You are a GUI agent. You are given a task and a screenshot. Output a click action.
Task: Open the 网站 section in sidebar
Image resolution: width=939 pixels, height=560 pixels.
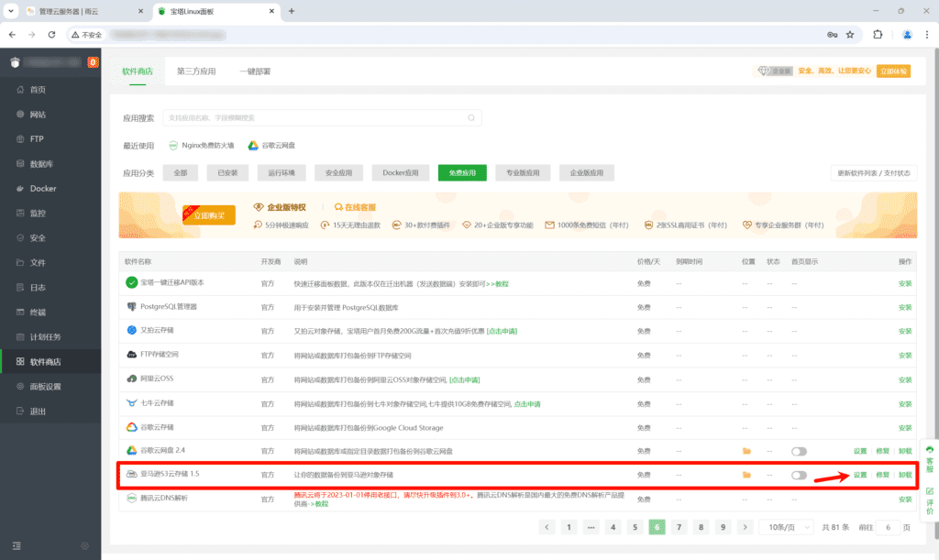[x=38, y=115]
